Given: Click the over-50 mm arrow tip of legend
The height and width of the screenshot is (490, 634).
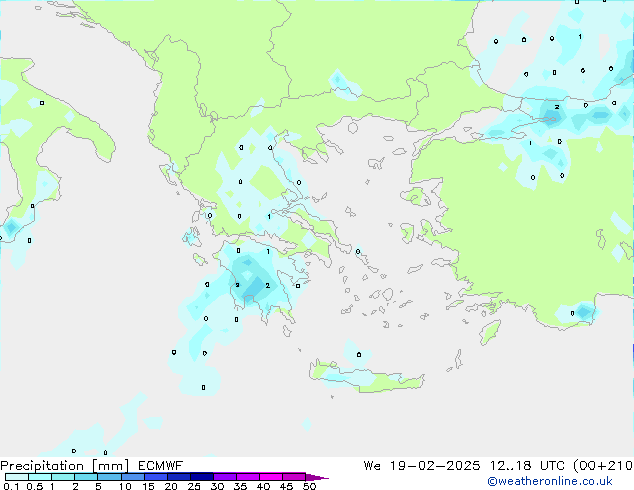Looking at the screenshot, I should pyautogui.click(x=317, y=477).
